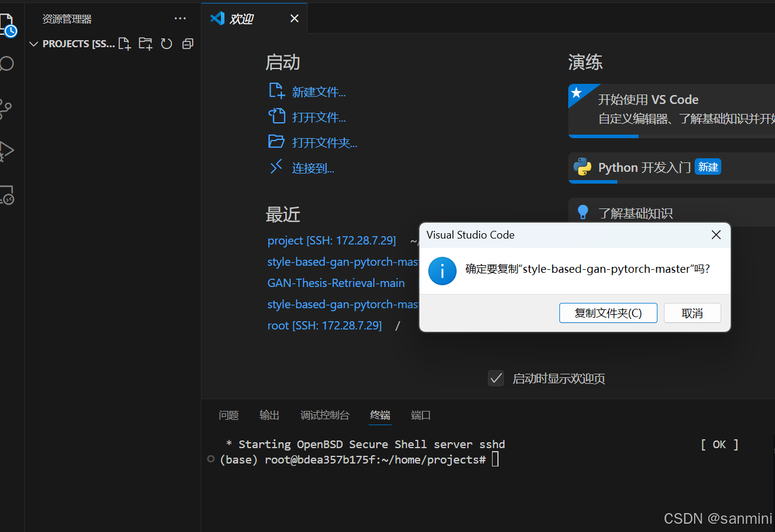
Task: Open the 开始使用 VS Code walkthrough
Action: tap(672, 110)
